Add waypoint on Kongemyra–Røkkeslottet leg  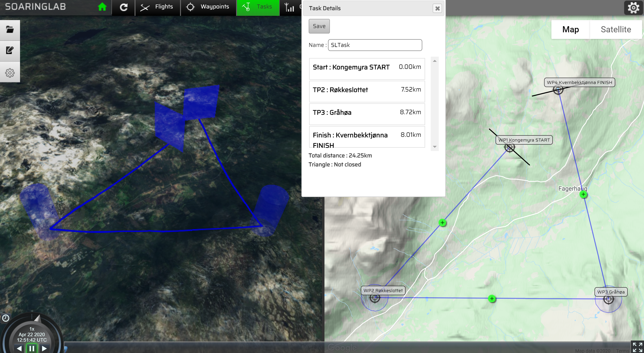(442, 223)
